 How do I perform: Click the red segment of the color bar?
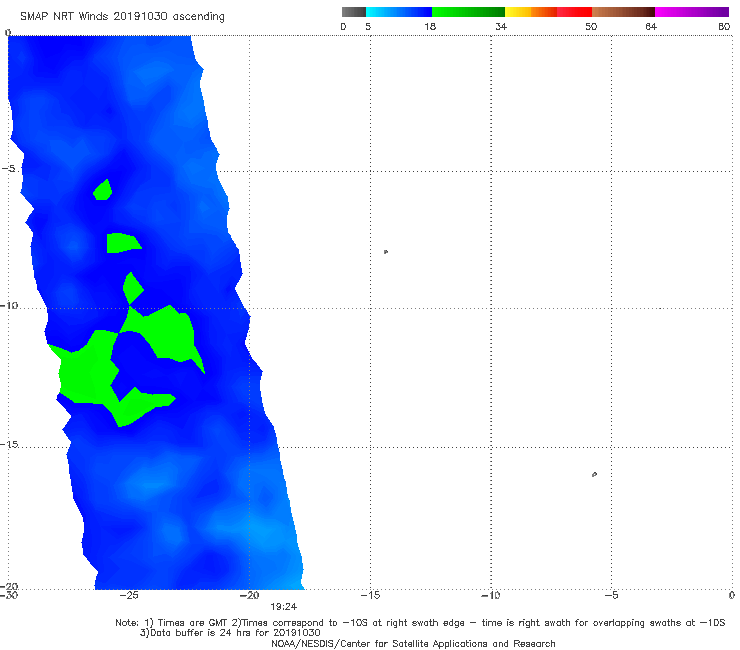[574, 12]
